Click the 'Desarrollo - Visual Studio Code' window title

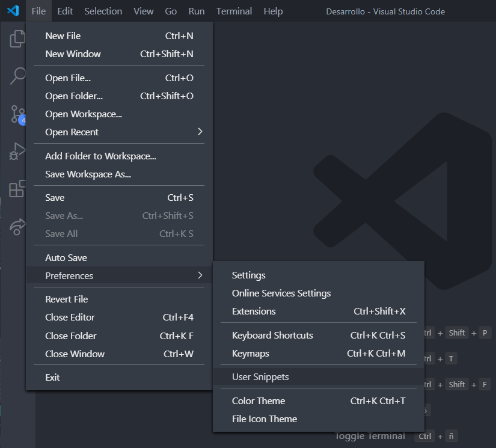click(x=385, y=11)
